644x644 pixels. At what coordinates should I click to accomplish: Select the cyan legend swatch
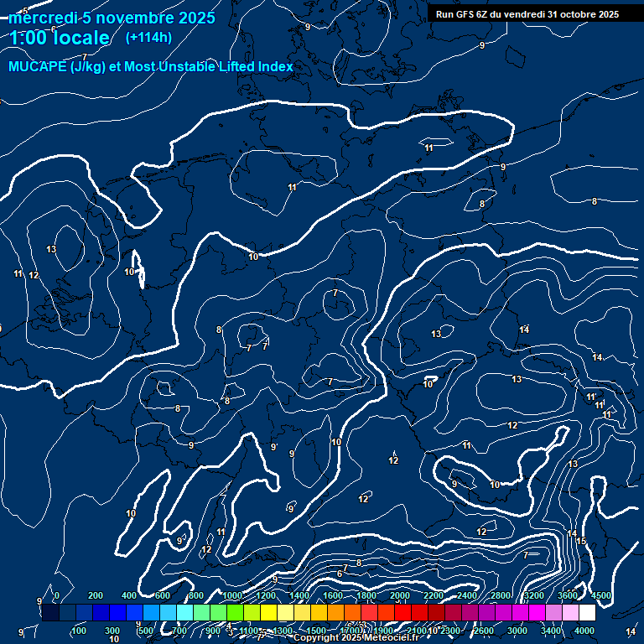184,612
